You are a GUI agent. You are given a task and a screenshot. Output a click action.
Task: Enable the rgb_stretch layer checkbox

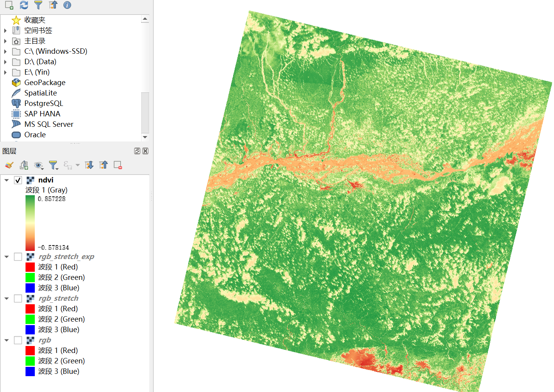(x=18, y=298)
